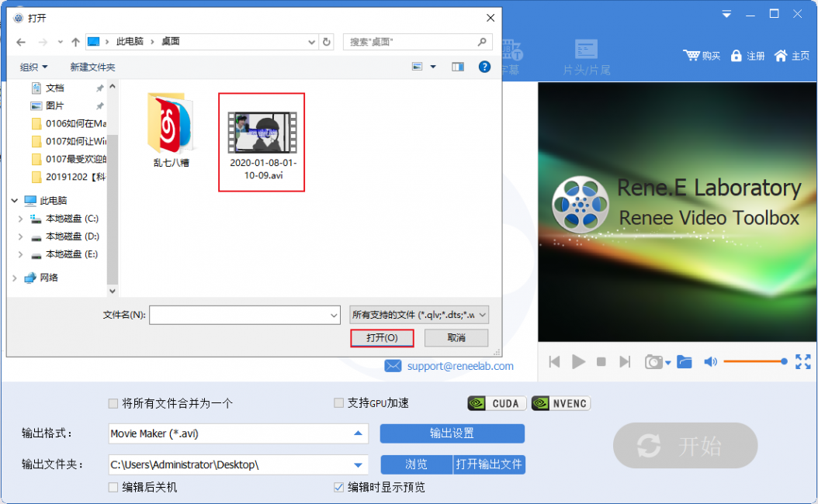Mute the player volume speaker
This screenshot has height=504, width=818.
click(710, 361)
